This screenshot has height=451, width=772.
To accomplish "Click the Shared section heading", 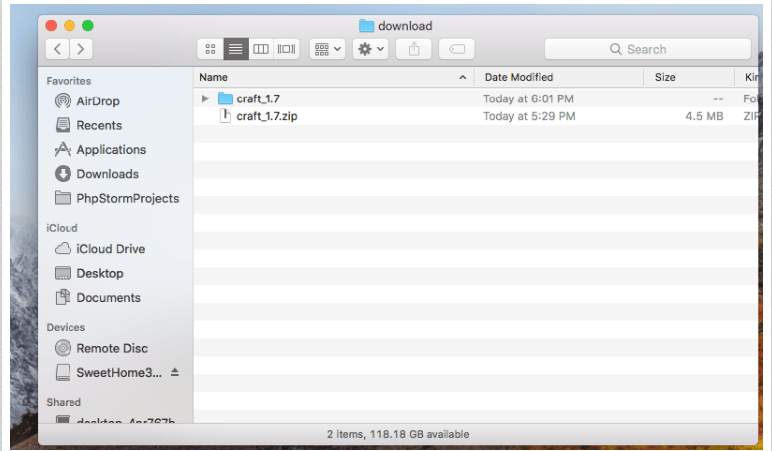I will click(x=63, y=402).
